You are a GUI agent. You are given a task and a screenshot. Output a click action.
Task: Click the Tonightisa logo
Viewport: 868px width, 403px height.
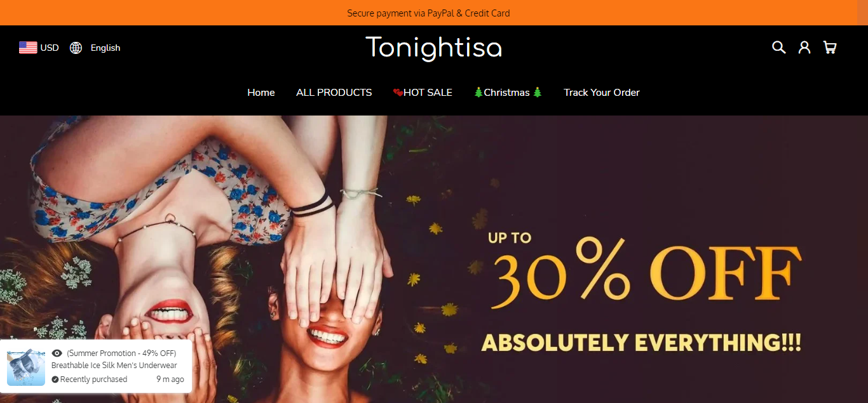point(434,48)
